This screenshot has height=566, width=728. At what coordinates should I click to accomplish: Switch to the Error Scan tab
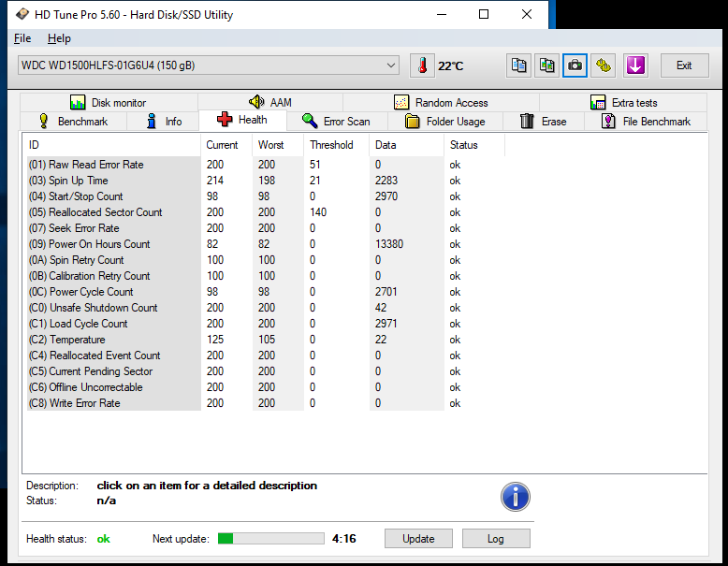coord(337,122)
